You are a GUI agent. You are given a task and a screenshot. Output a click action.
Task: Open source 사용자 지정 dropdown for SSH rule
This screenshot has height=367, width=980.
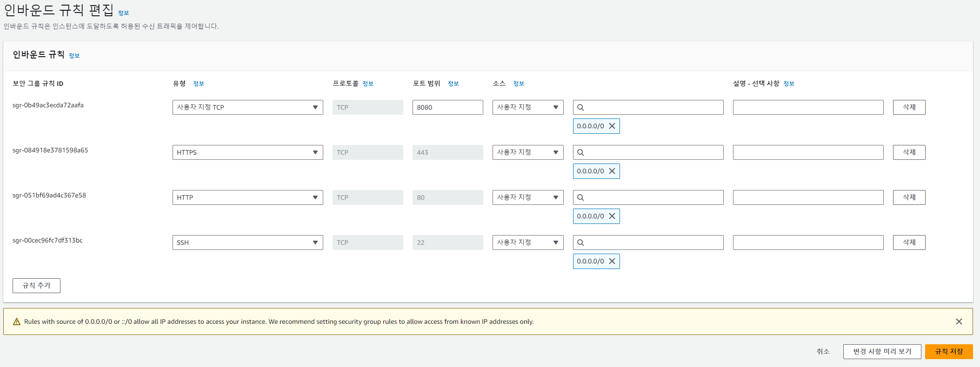(x=528, y=242)
